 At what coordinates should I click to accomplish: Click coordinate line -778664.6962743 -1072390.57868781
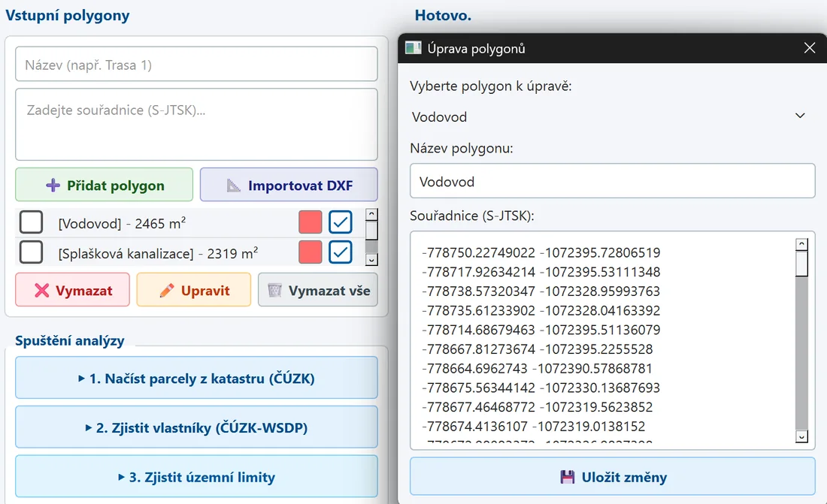[x=537, y=369]
